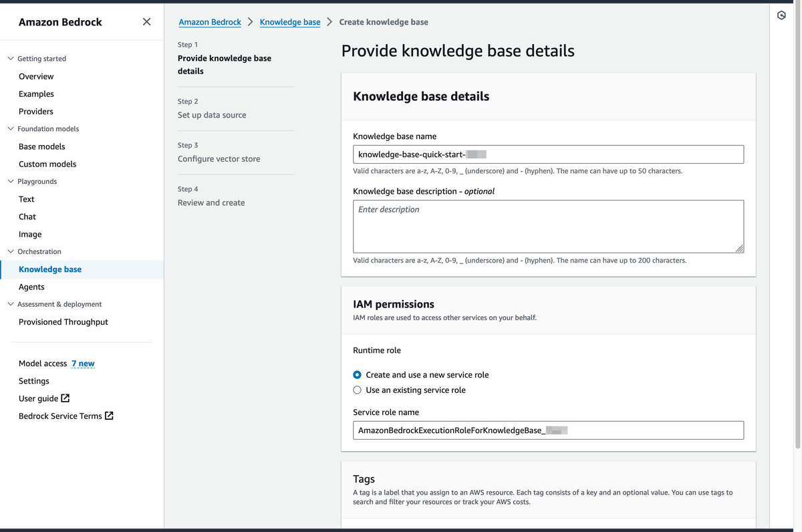Select Use an existing service role
802x532 pixels.
click(x=358, y=390)
